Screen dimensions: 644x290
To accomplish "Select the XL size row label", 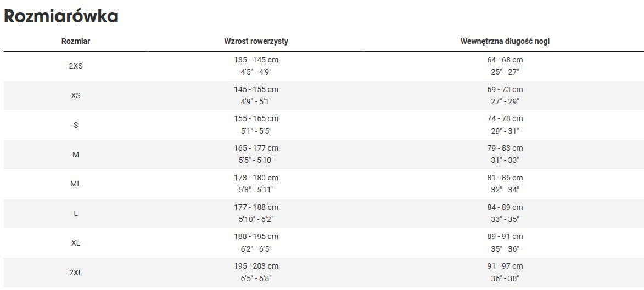I will [x=76, y=243].
